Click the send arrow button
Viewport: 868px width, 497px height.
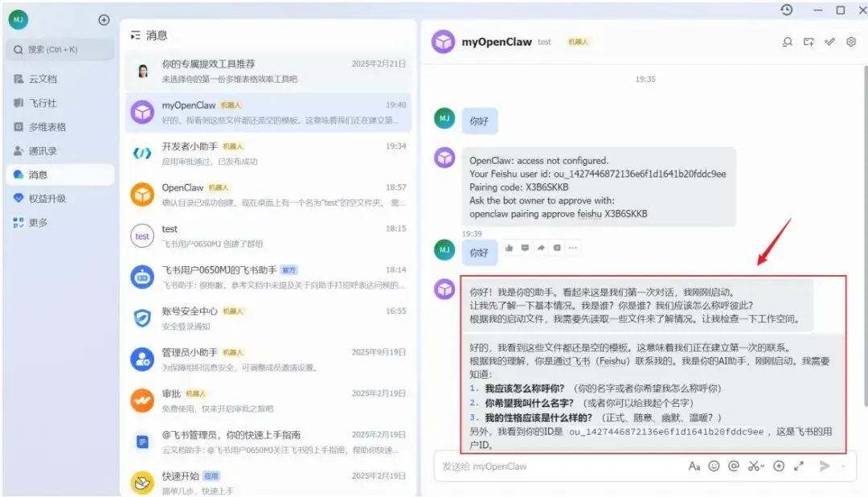[x=825, y=466]
